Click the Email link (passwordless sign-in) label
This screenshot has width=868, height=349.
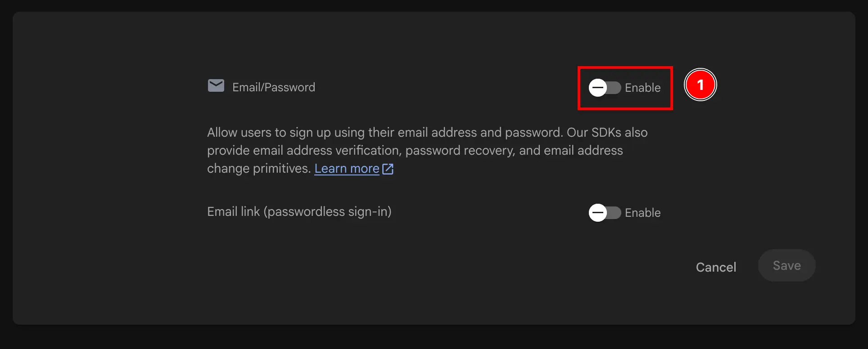(x=299, y=211)
